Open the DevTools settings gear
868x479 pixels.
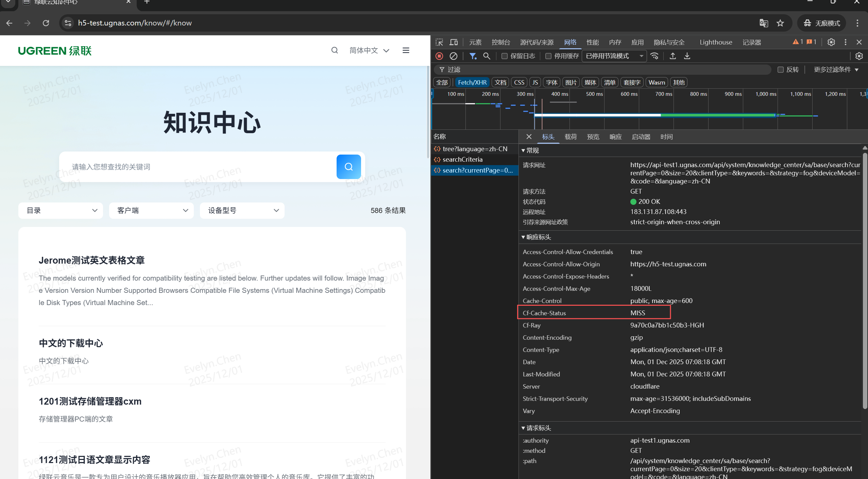[x=831, y=42]
